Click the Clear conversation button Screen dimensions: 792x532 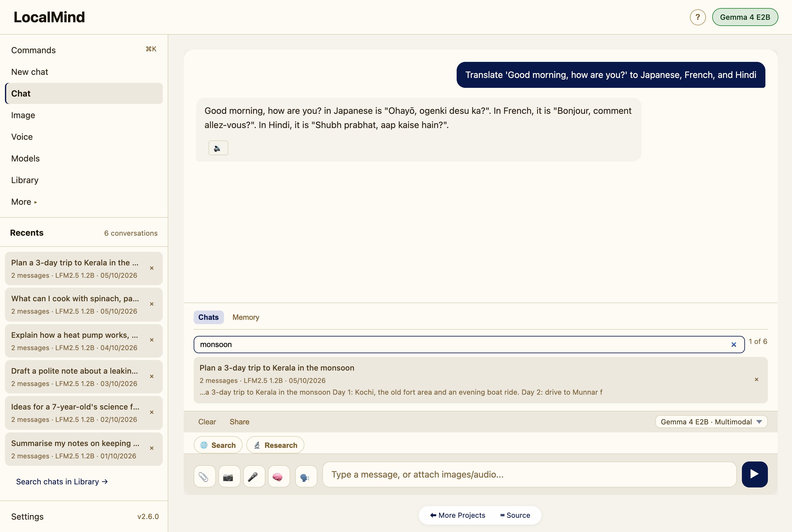(207, 422)
